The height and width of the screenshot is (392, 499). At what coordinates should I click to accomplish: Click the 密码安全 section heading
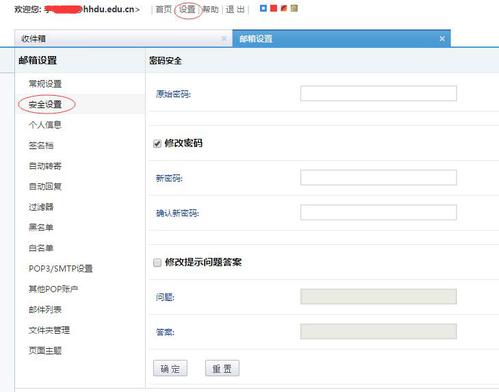[165, 61]
